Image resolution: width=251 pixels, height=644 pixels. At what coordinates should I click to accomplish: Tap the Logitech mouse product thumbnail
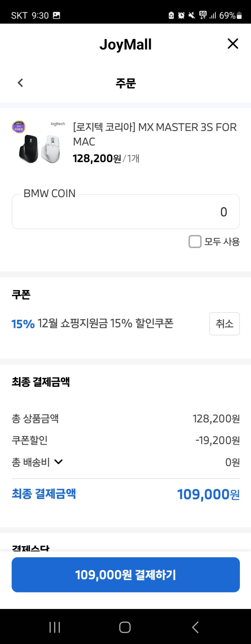pos(39,143)
